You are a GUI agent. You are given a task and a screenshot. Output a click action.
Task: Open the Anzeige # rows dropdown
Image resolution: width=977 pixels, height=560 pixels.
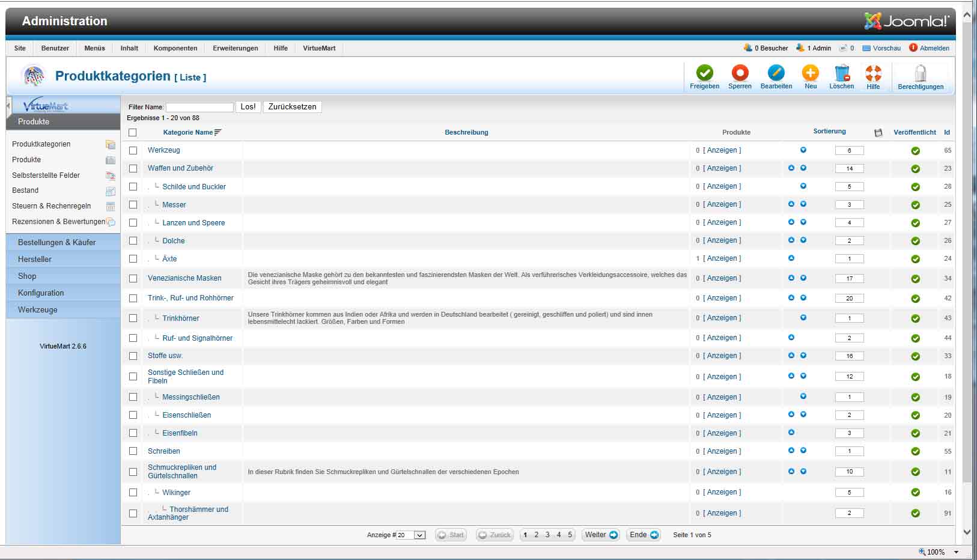point(419,535)
